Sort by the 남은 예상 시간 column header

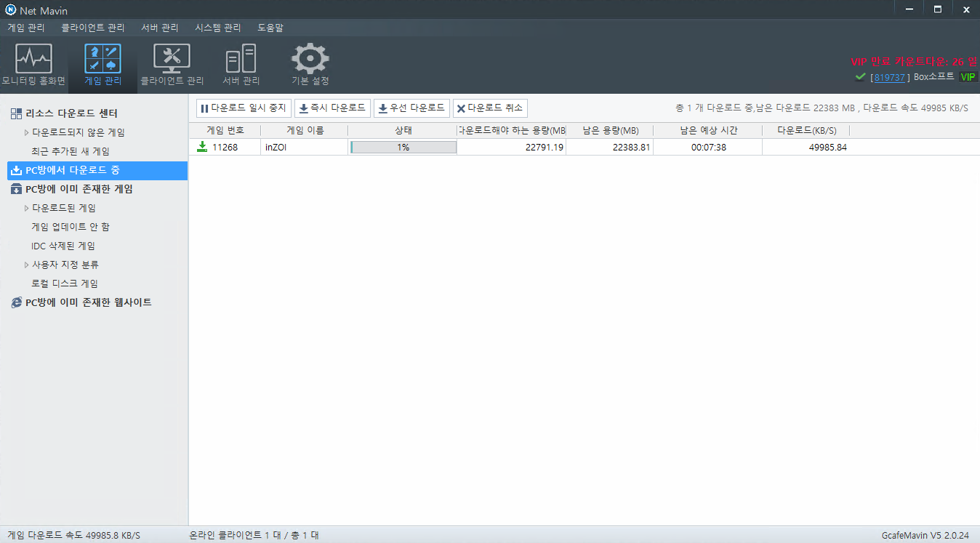point(707,131)
